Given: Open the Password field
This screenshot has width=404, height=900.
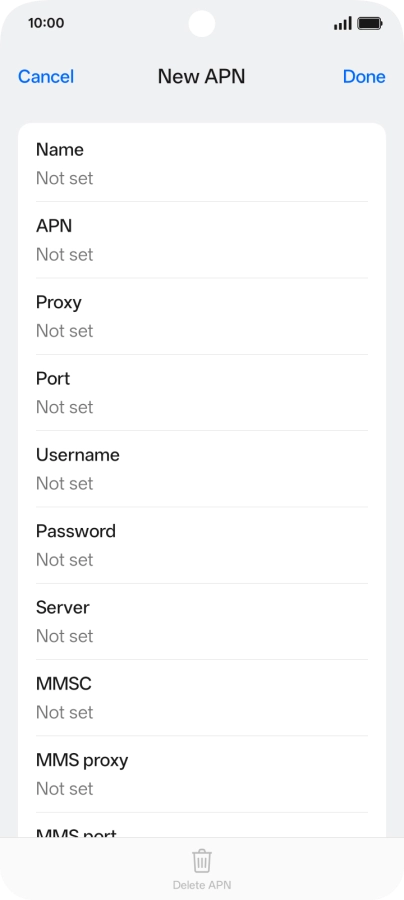Looking at the screenshot, I should coord(202,545).
